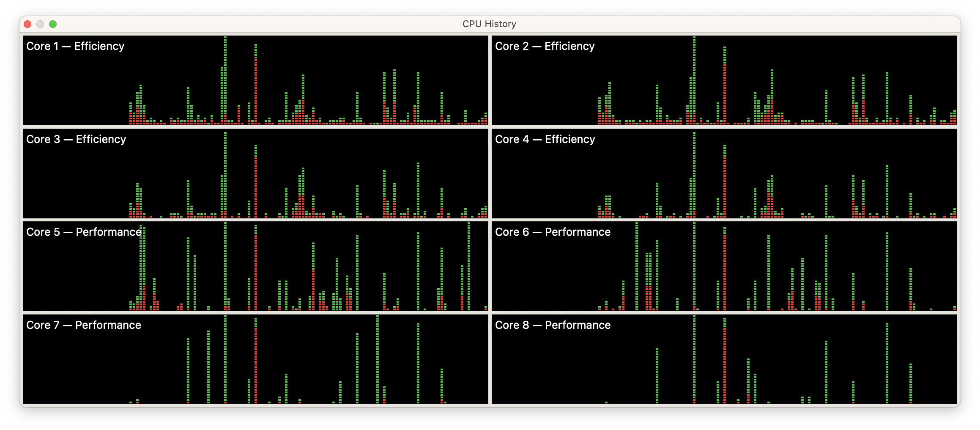Click the CPU History window title
This screenshot has width=980, height=430.
point(489,24)
